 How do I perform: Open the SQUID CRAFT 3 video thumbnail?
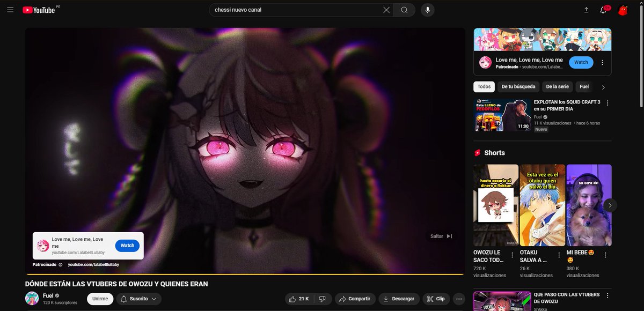pos(502,115)
